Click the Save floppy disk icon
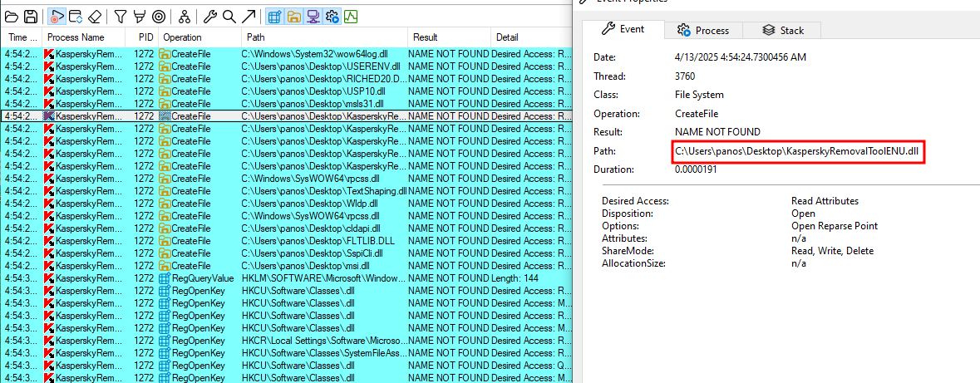The width and height of the screenshot is (980, 383). [x=30, y=17]
